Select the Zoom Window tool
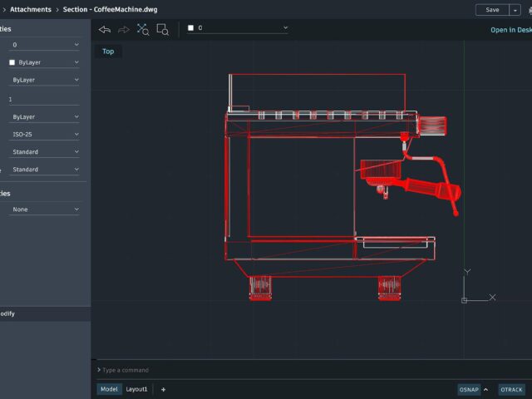The height and width of the screenshot is (399, 532). pos(162,29)
